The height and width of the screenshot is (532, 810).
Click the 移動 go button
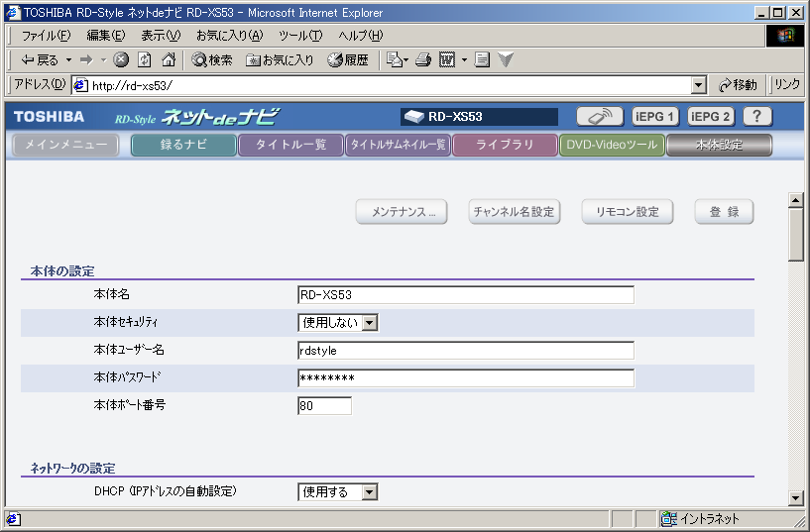point(738,85)
